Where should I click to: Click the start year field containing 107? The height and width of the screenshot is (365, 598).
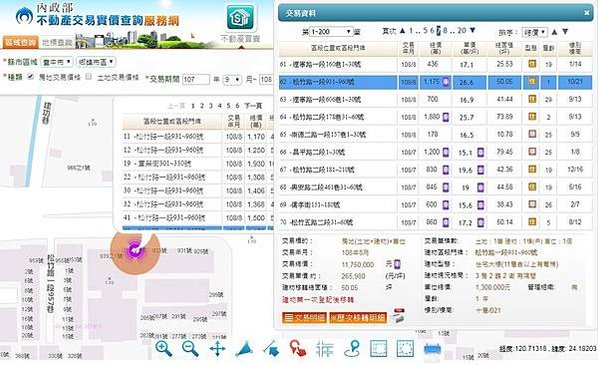pyautogui.click(x=196, y=80)
